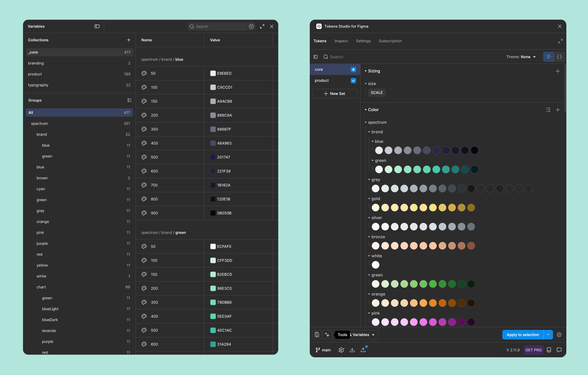The width and height of the screenshot is (588, 375).
Task: Click the palette icon for blue 50 variable
Action: (x=144, y=73)
